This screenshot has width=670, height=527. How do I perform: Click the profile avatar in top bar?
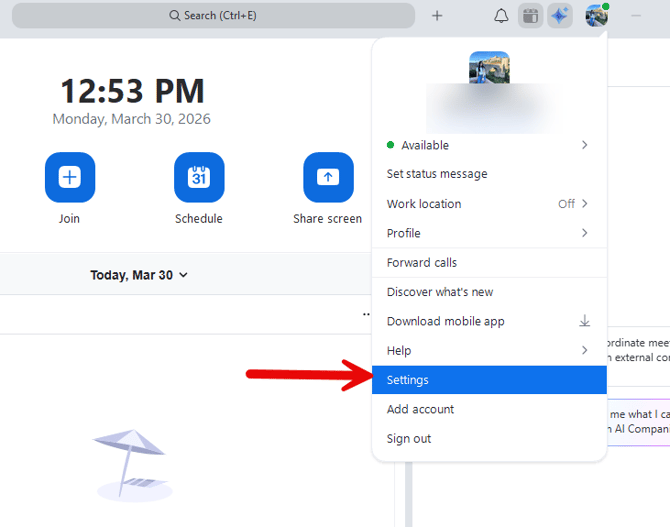coord(597,16)
